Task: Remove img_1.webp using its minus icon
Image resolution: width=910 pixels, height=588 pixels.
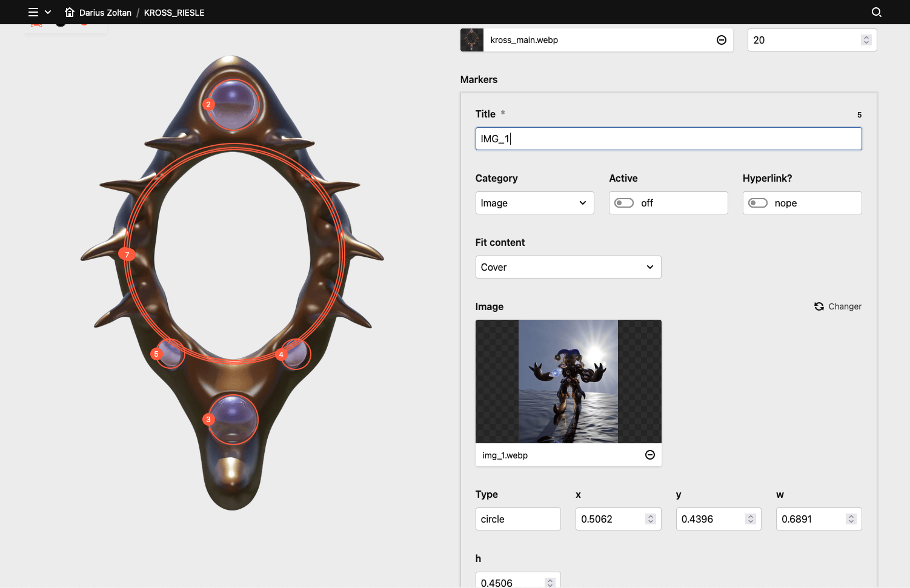Action: point(650,455)
